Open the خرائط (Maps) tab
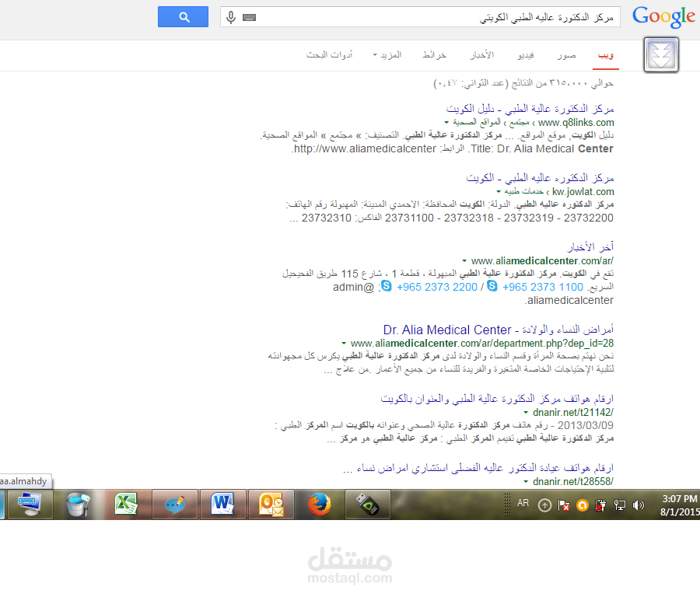700x597 pixels. [x=434, y=55]
